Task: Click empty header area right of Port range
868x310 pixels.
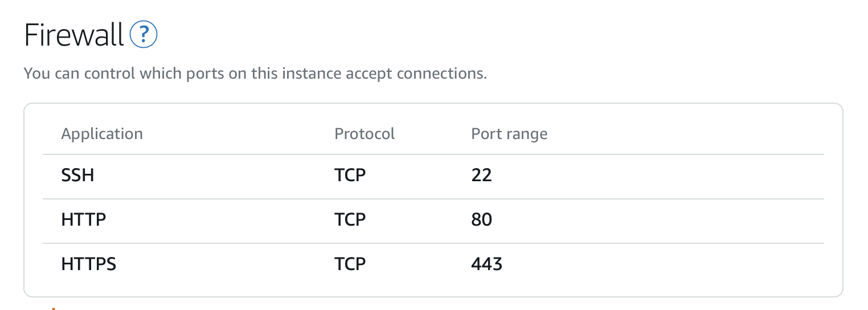Action: tap(683, 134)
